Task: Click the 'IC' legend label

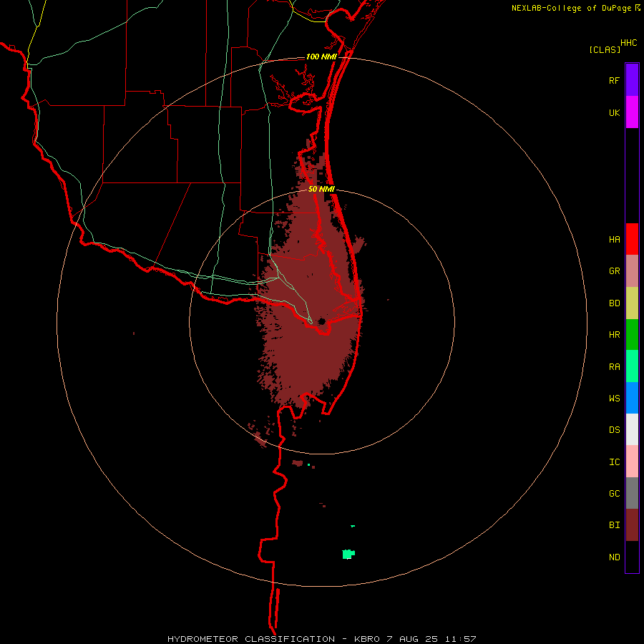Action: pos(614,462)
